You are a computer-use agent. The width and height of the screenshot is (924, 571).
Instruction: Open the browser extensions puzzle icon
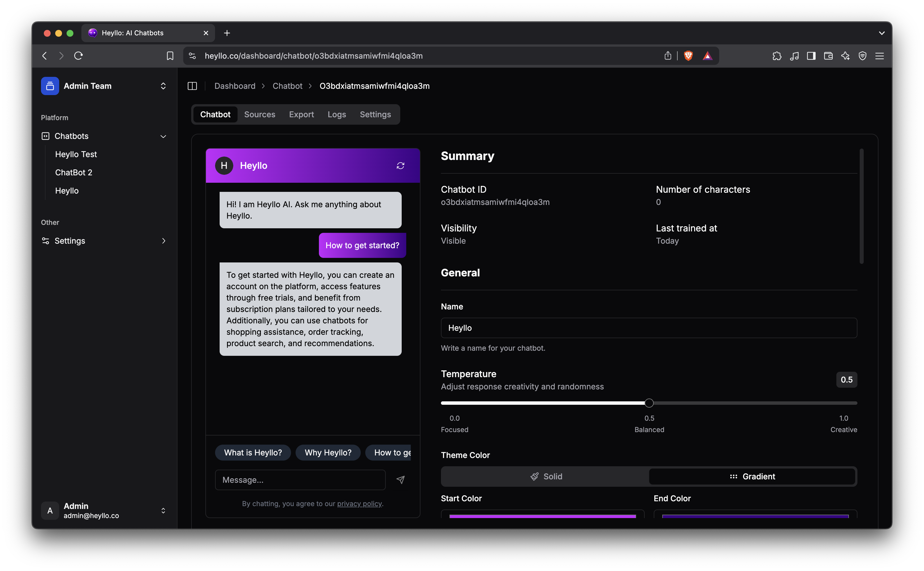click(x=777, y=56)
